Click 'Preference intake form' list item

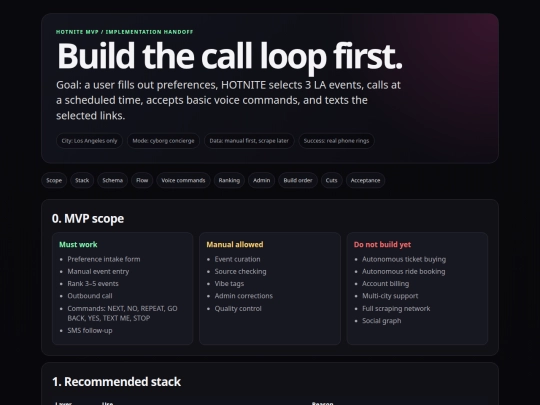coord(104,259)
